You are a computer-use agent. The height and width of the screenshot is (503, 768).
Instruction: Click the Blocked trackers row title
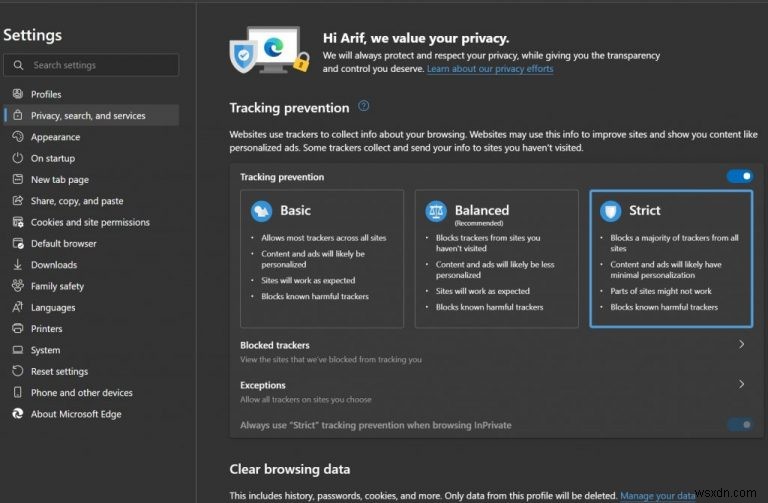tap(274, 345)
